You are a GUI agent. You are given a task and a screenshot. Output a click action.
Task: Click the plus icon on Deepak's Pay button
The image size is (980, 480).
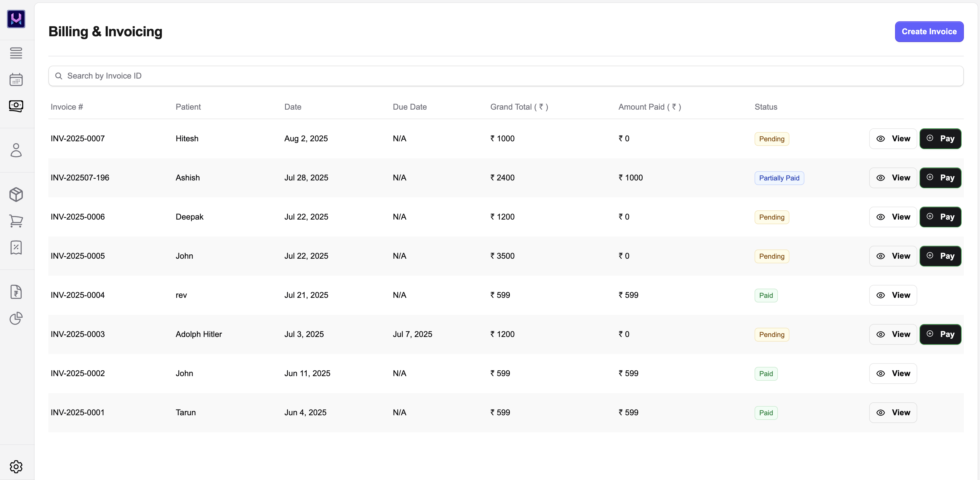(x=930, y=217)
